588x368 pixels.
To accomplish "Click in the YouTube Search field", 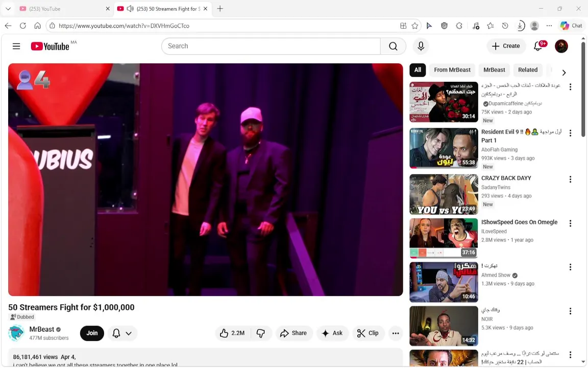I will pyautogui.click(x=271, y=46).
